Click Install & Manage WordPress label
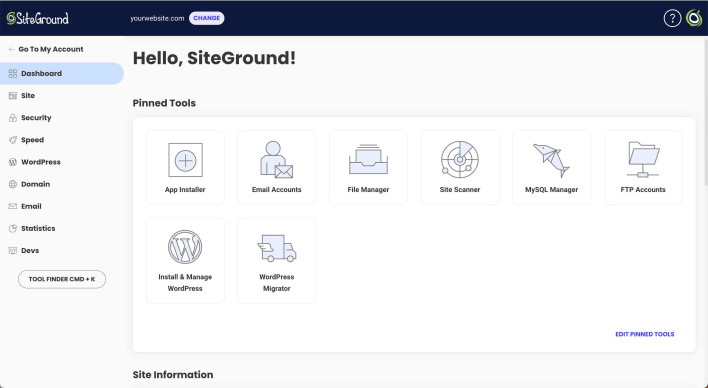 point(185,283)
